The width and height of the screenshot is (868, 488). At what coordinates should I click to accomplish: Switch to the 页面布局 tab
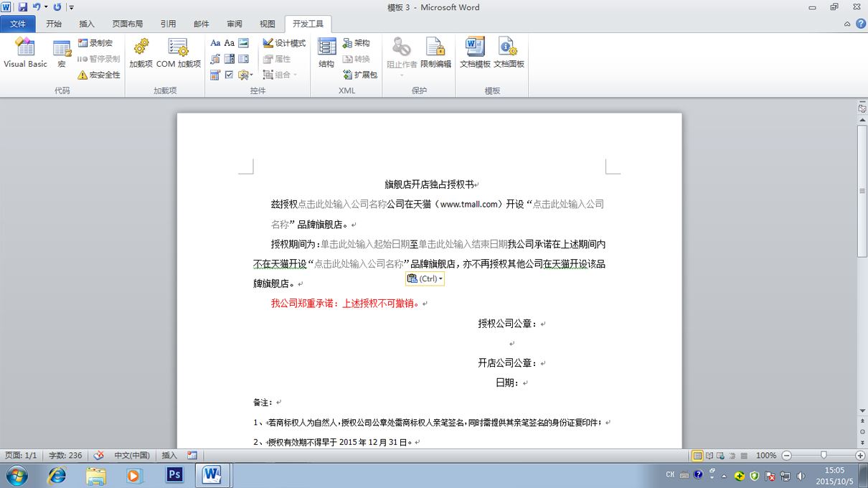tap(128, 24)
